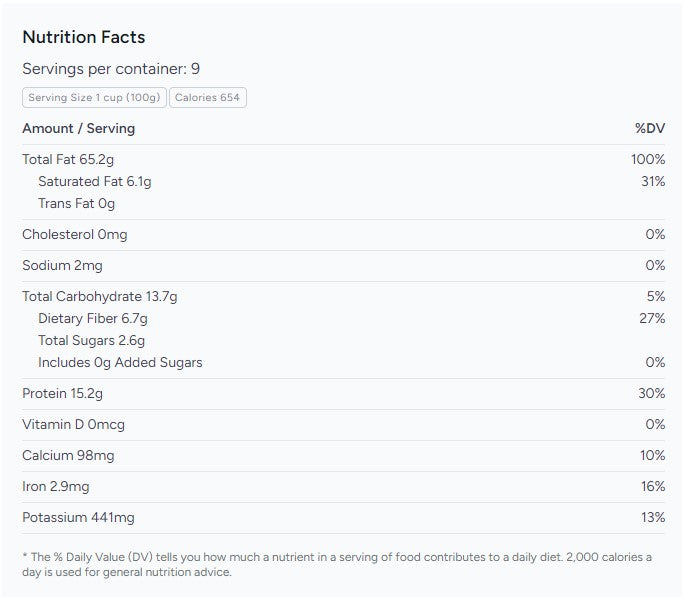
Task: Select the Total Carbohydrate 13.7g label
Action: 99,296
